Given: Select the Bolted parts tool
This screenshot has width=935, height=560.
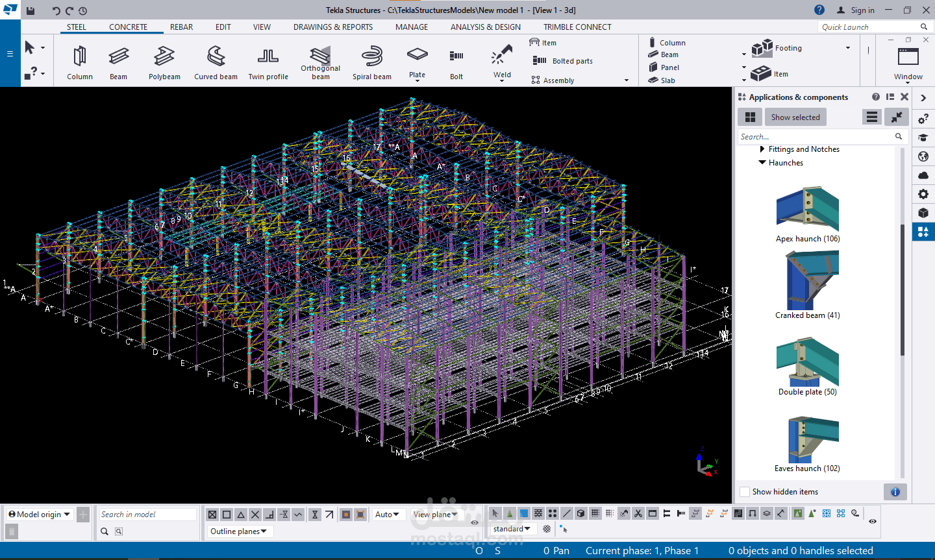Looking at the screenshot, I should [x=563, y=61].
